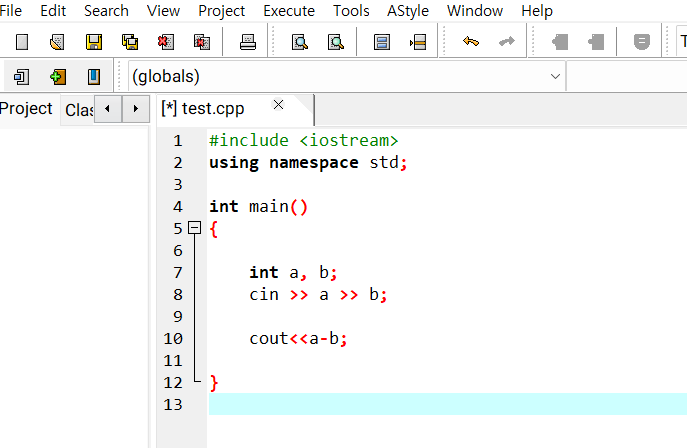Undo the last edit with the arrow icon
This screenshot has width=687, height=448.
coord(471,42)
